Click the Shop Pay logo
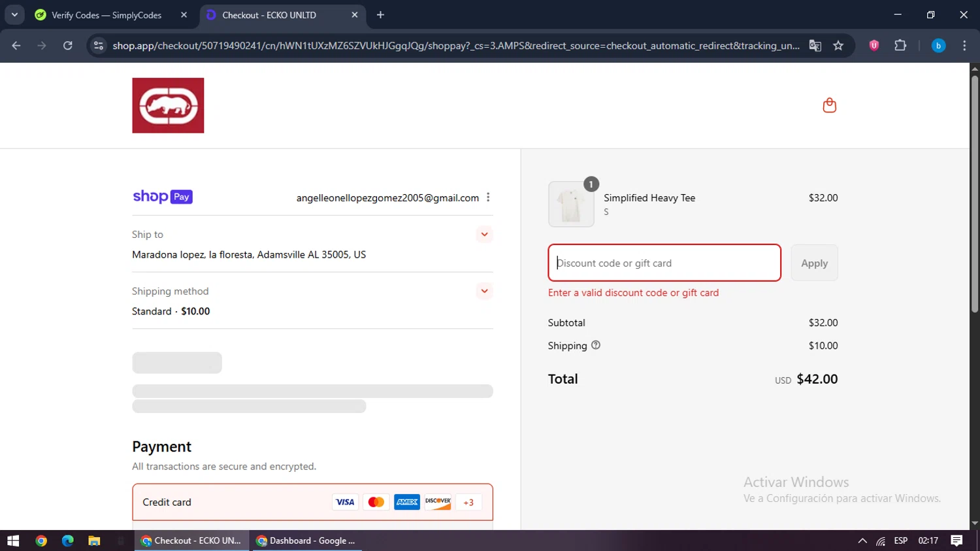The height and width of the screenshot is (551, 980). point(163,197)
